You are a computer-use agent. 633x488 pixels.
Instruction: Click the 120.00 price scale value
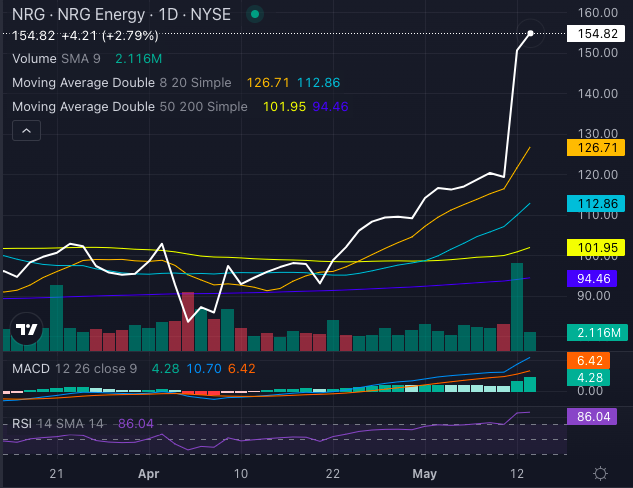click(598, 175)
